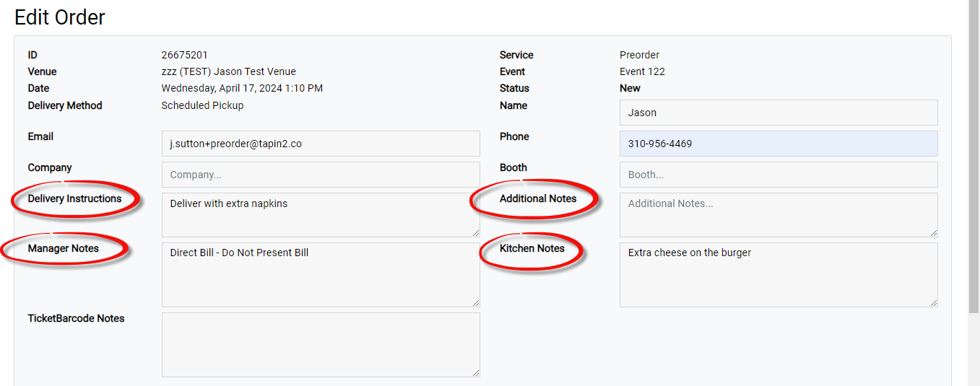Focus the Manager Notes text area
The height and width of the screenshot is (386, 980).
pyautogui.click(x=321, y=275)
